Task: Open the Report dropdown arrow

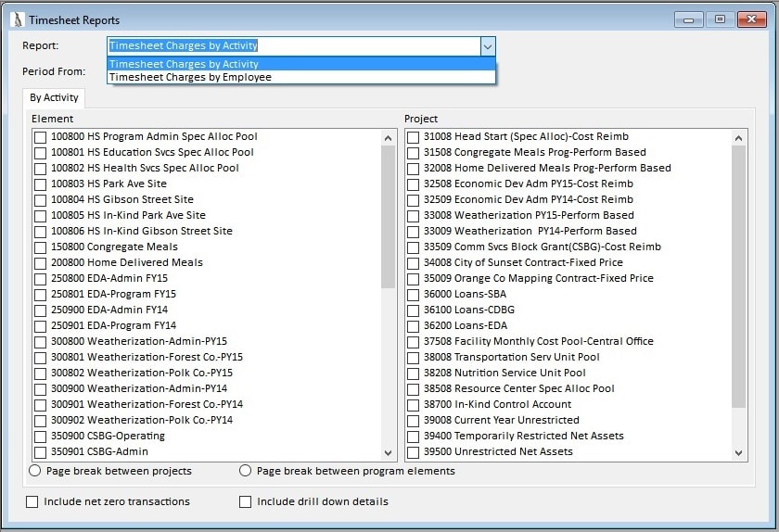Action: coord(488,46)
